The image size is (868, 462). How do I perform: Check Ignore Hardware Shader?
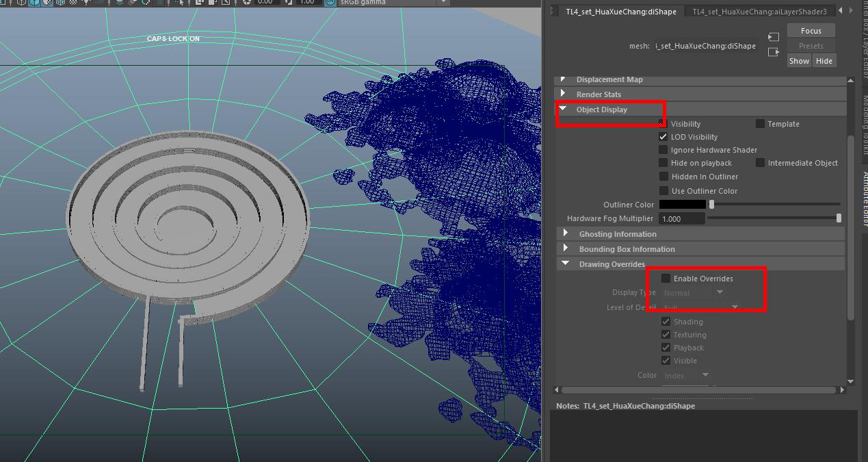pos(663,150)
